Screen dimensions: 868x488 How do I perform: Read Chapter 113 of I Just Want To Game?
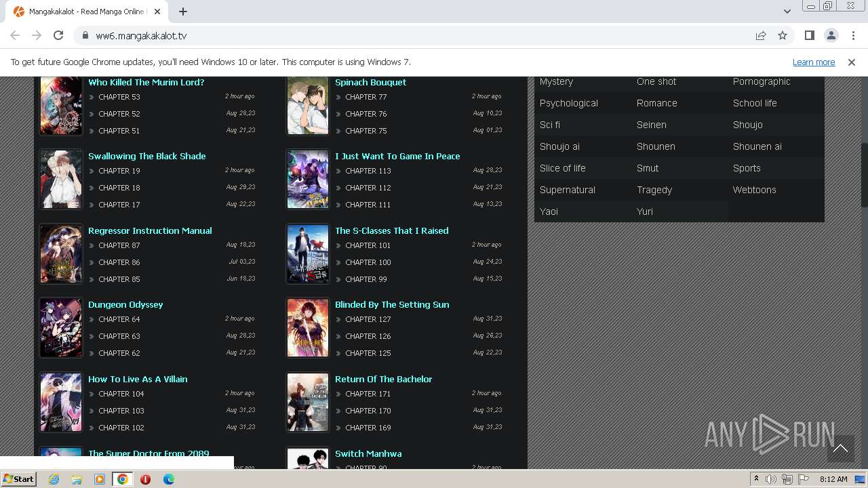[368, 171]
